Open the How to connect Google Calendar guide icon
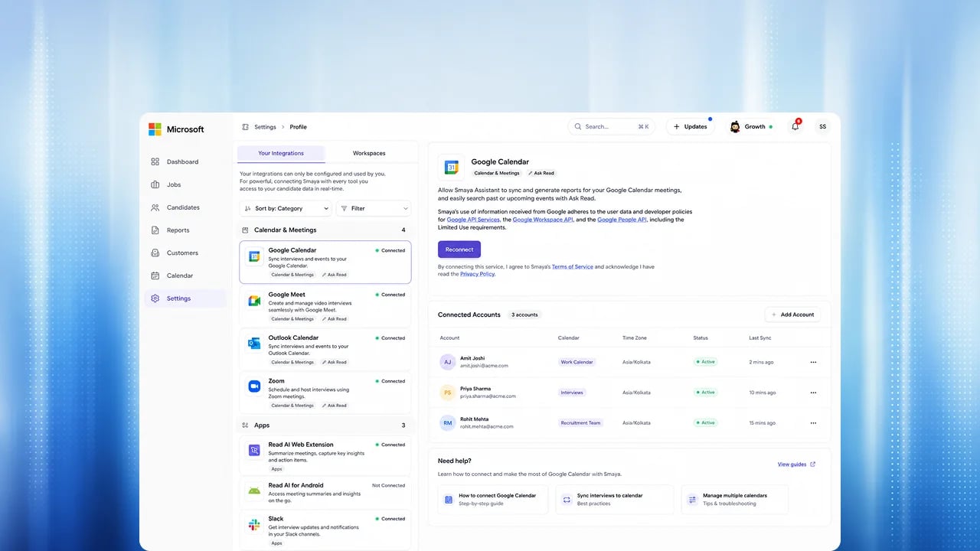980x551 pixels. (x=449, y=500)
